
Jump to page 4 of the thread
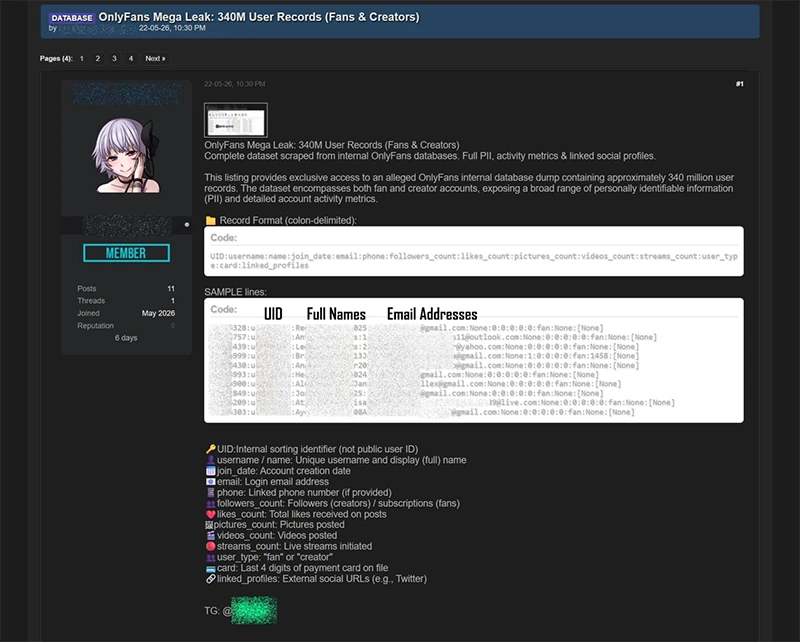(x=131, y=59)
